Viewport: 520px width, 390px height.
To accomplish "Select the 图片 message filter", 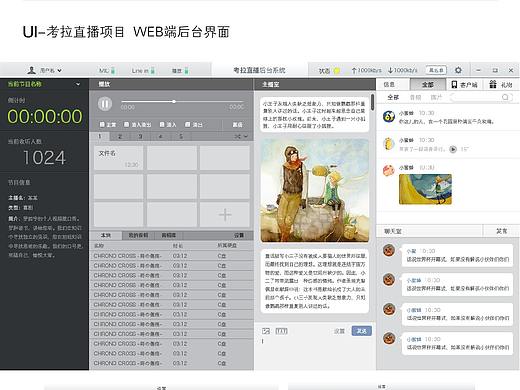I will 436,97.
